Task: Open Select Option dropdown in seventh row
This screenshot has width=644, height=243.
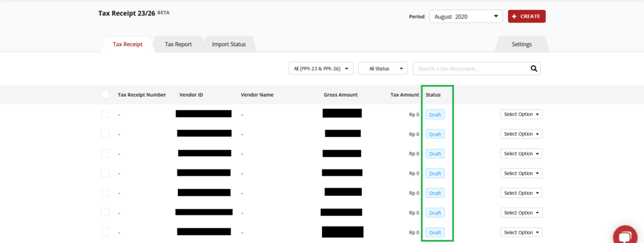Action: pyautogui.click(x=521, y=232)
